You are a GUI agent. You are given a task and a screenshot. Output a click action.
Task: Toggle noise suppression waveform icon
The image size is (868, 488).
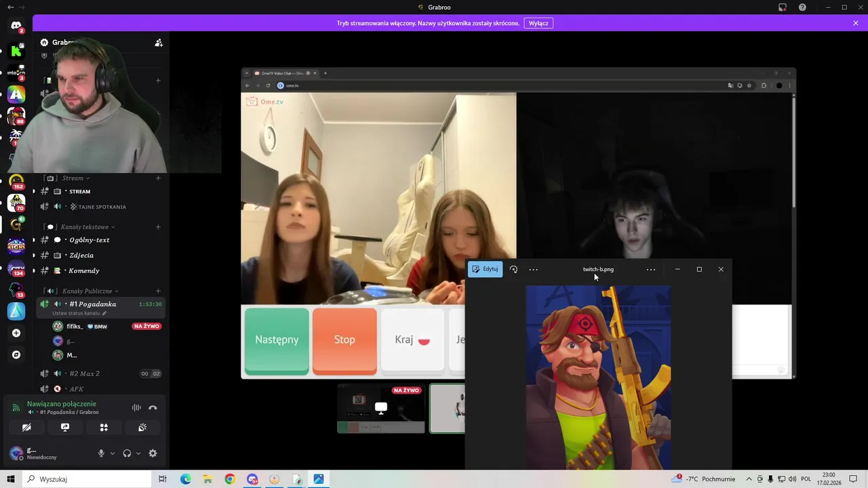(x=136, y=408)
